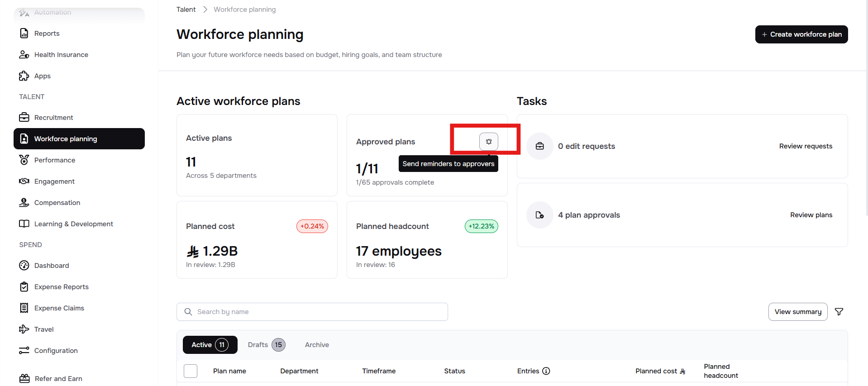Click the Talent breadcrumb link
The width and height of the screenshot is (868, 386).
[186, 10]
